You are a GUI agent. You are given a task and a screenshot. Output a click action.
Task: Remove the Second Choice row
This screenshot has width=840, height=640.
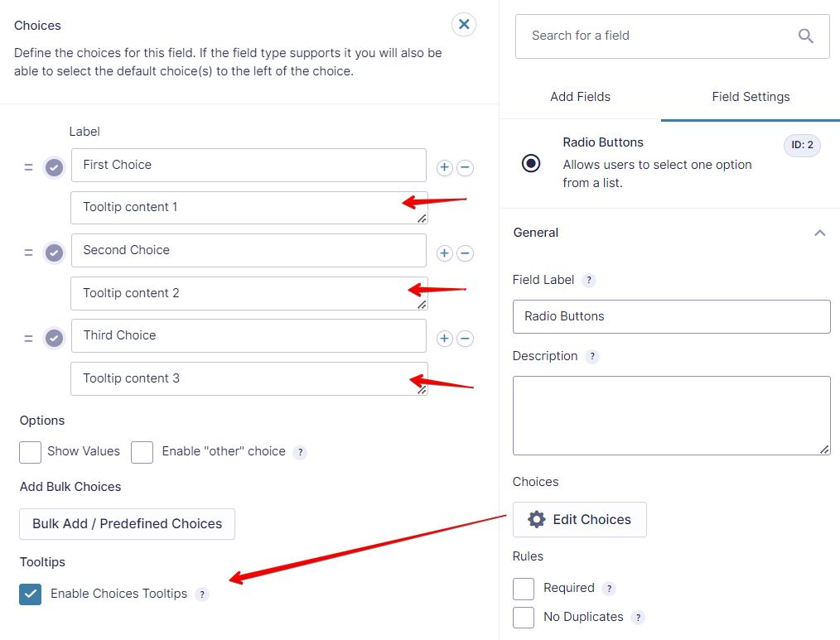click(x=466, y=253)
